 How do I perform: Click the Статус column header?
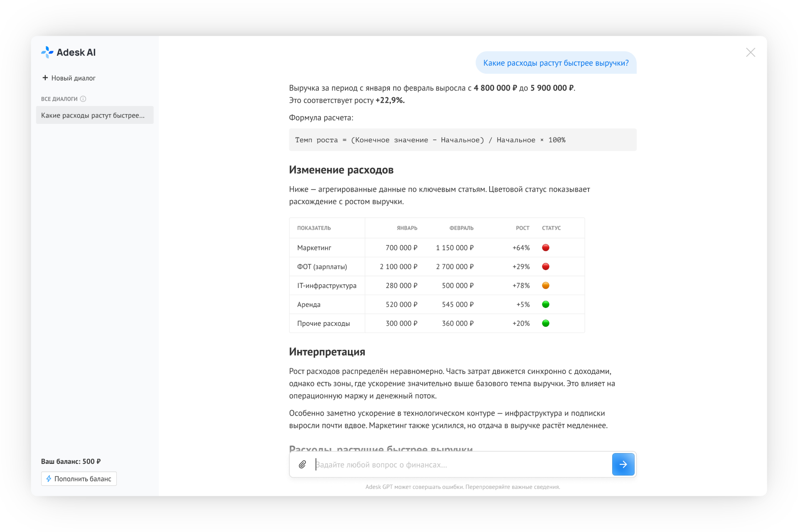tap(551, 228)
